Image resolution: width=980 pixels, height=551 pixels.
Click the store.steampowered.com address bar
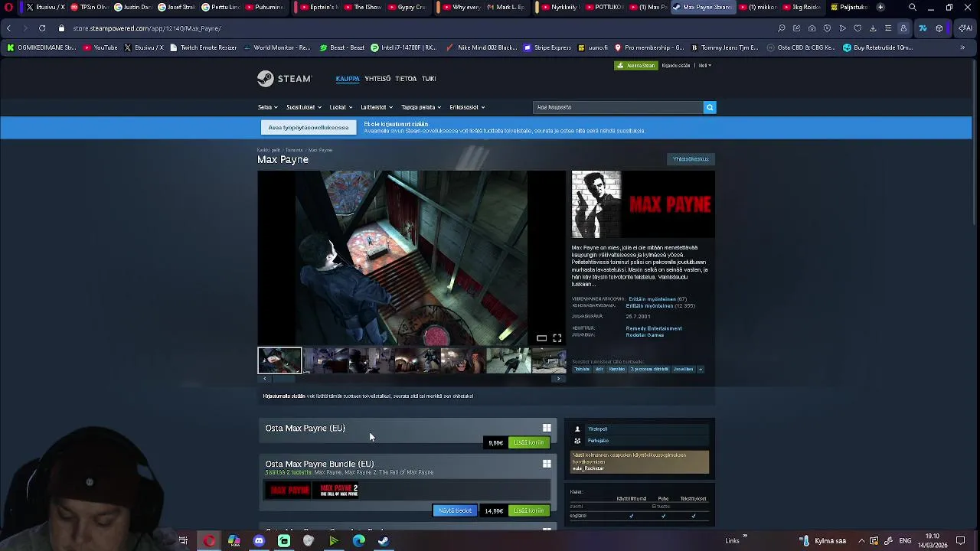click(x=147, y=28)
